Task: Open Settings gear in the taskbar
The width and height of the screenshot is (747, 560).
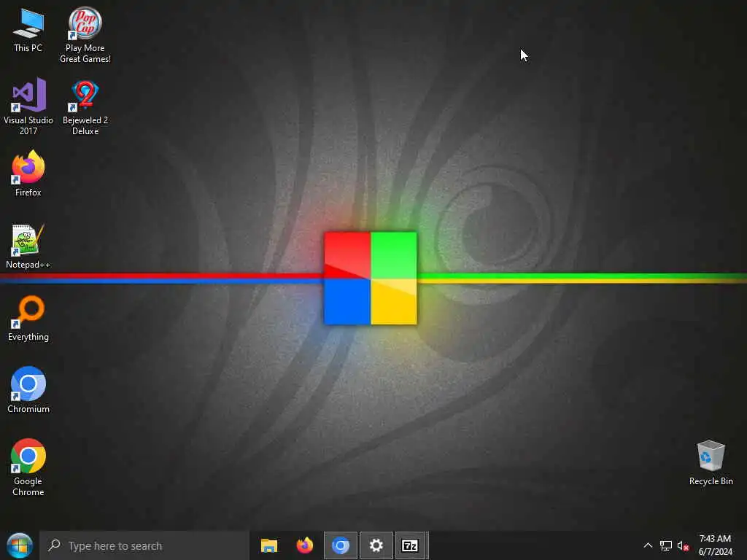Action: click(x=376, y=545)
